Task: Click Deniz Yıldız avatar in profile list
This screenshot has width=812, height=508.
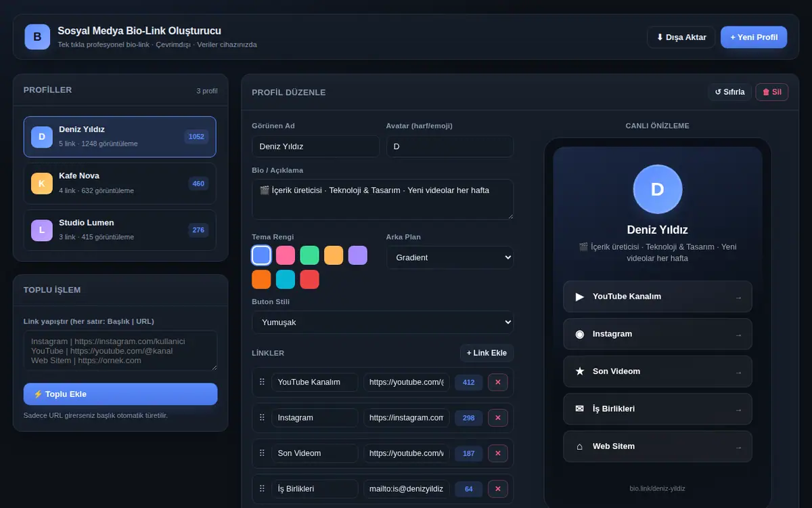Action: pyautogui.click(x=42, y=137)
